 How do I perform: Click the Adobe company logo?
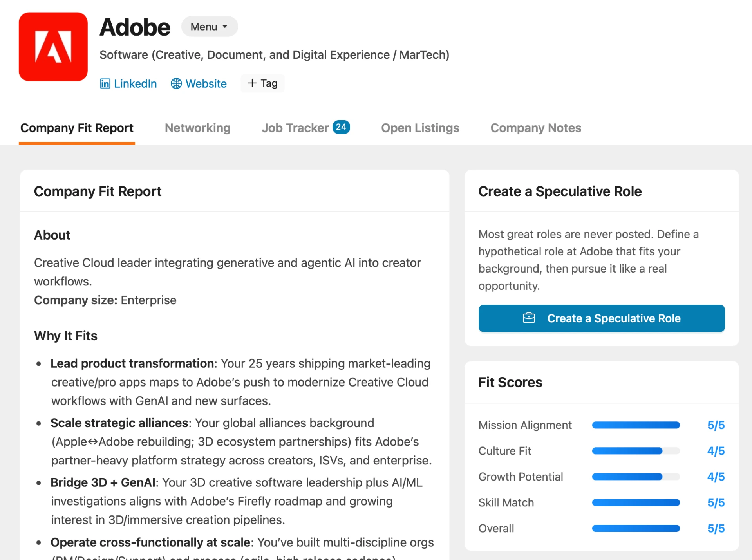click(53, 47)
